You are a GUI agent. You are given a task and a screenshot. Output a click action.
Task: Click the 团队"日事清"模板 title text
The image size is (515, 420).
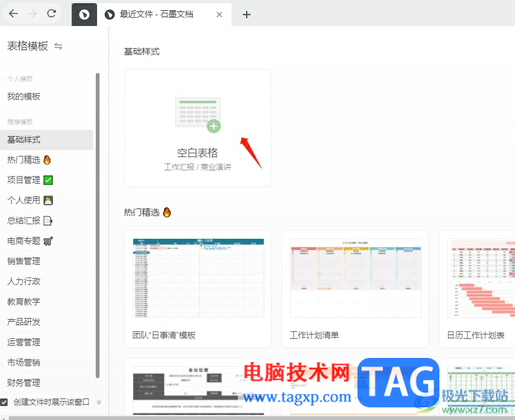click(x=164, y=335)
